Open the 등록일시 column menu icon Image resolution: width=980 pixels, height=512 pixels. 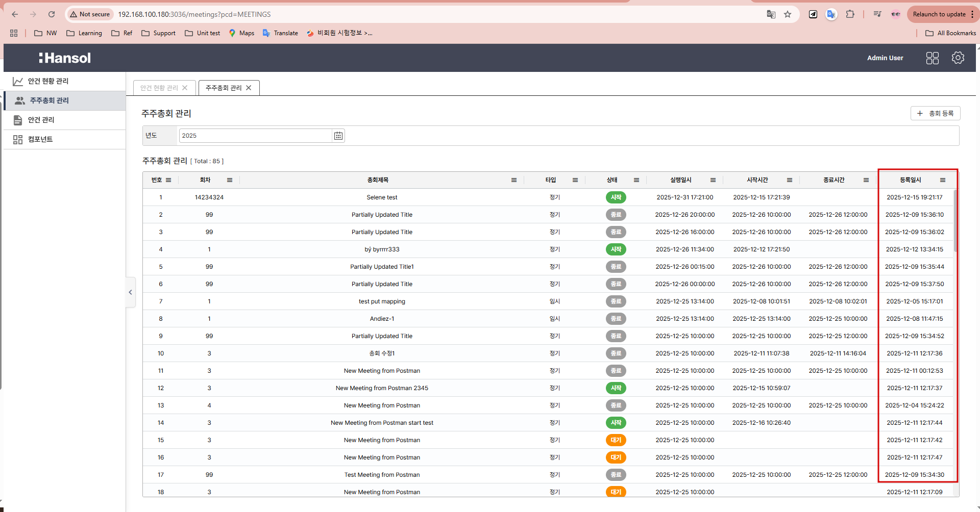(943, 180)
